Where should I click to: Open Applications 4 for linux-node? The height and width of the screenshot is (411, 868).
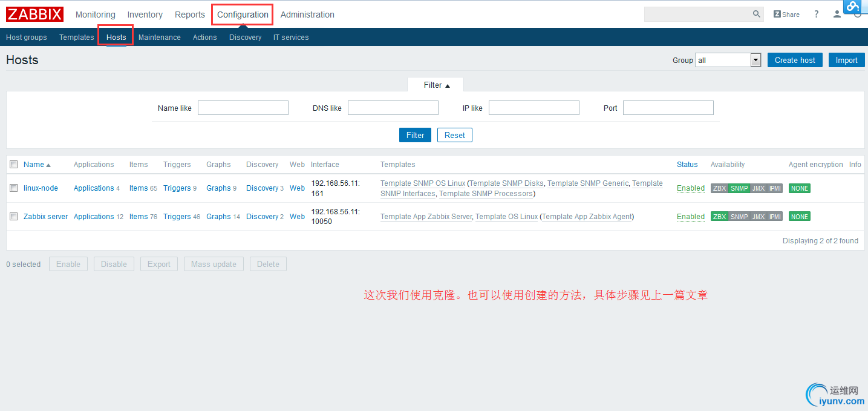pos(94,188)
